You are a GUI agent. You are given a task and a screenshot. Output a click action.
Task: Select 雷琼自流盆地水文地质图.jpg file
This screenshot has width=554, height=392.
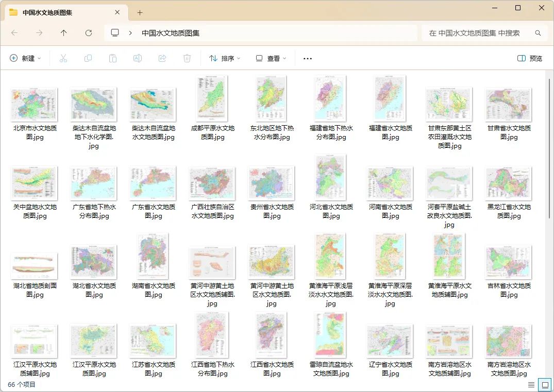coord(331,344)
